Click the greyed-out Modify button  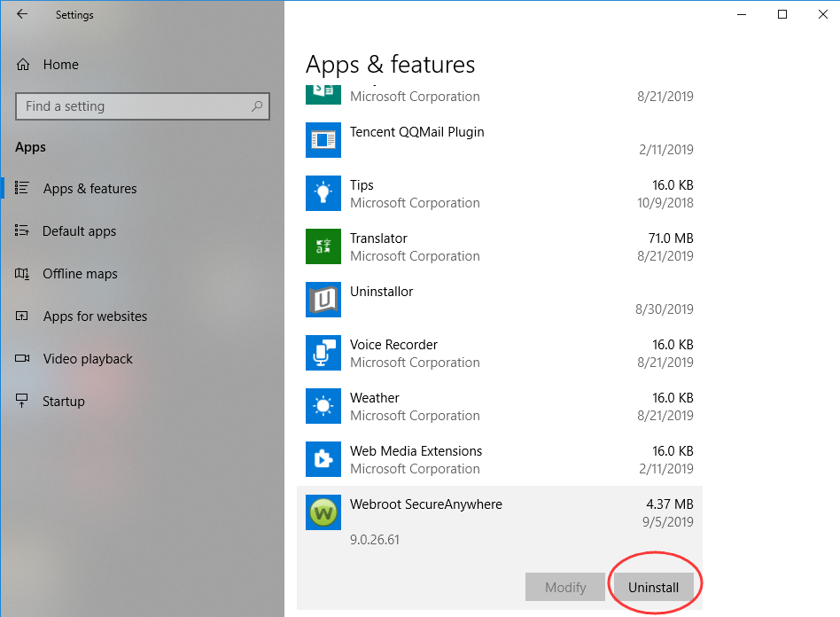pos(565,587)
